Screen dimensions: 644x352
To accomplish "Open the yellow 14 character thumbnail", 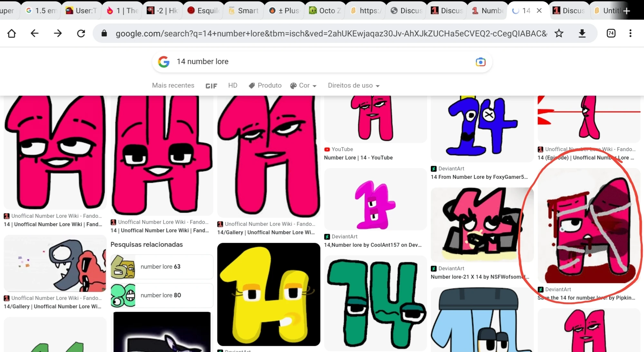I will (x=269, y=294).
